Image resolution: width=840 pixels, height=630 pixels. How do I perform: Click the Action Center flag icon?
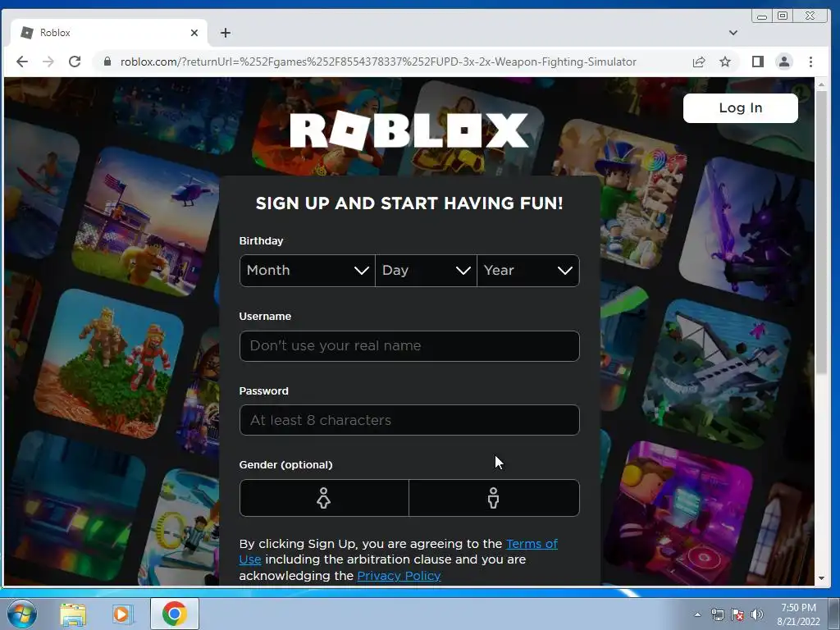737,614
